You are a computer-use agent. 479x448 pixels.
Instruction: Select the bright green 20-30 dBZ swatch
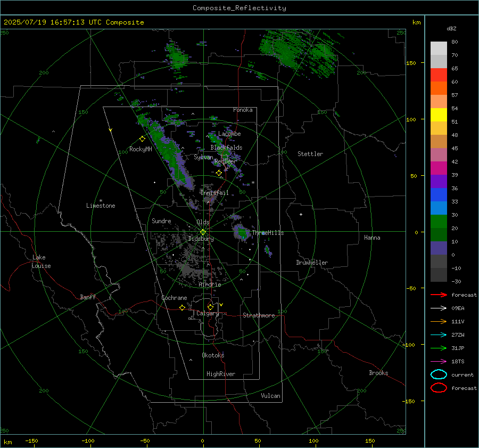(439, 222)
